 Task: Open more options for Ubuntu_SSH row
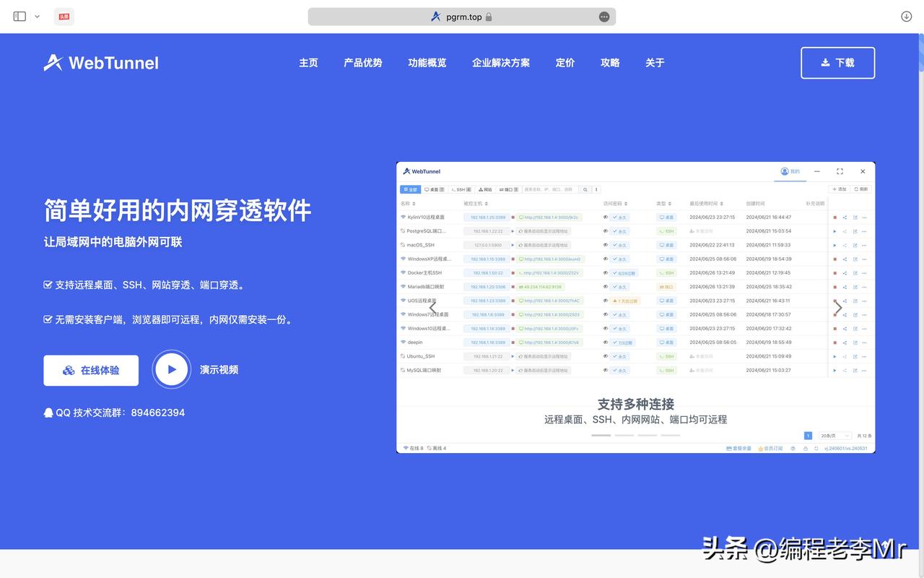865,356
